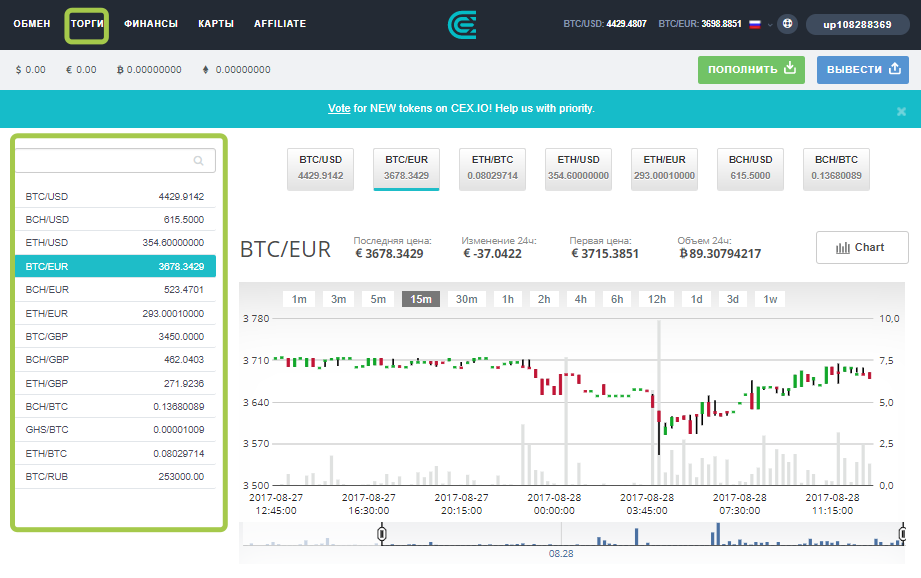Viewport: 921px width, 578px height.
Task: Follow the Vote link in banner
Action: [x=339, y=108]
